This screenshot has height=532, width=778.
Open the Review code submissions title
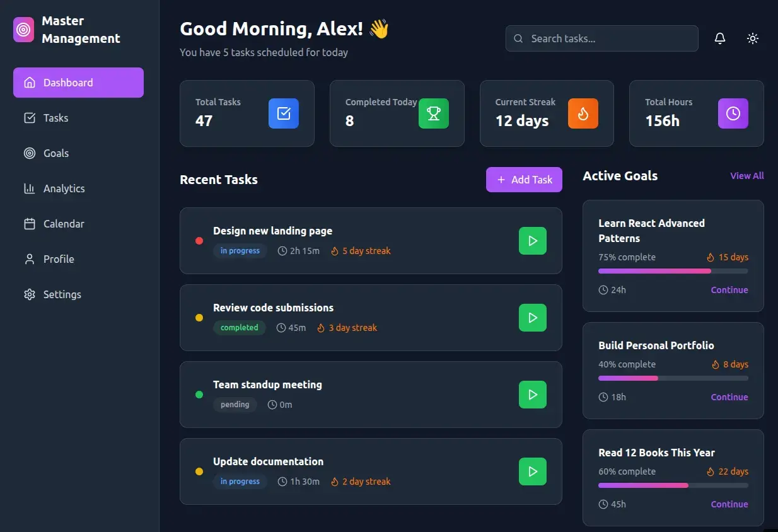point(274,308)
